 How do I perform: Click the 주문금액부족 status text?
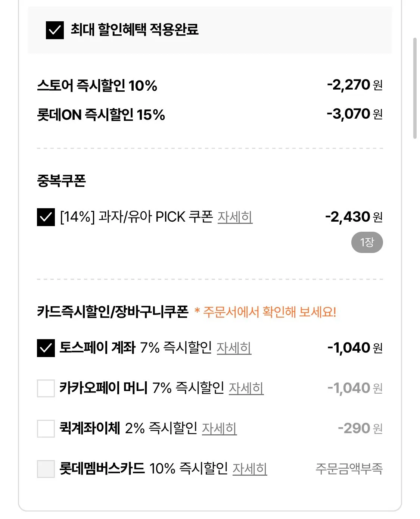click(348, 470)
